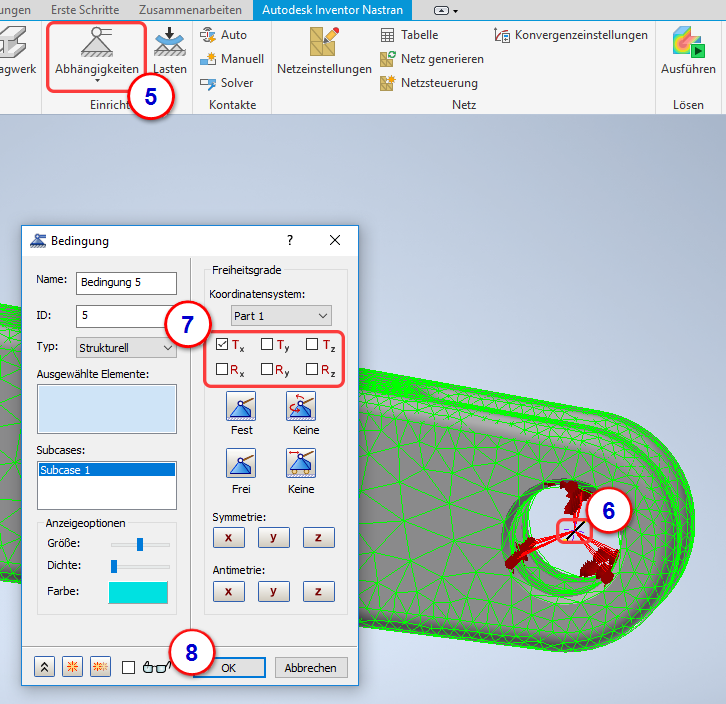Run the analysis with Ausführen
The image size is (726, 704).
[x=688, y=50]
